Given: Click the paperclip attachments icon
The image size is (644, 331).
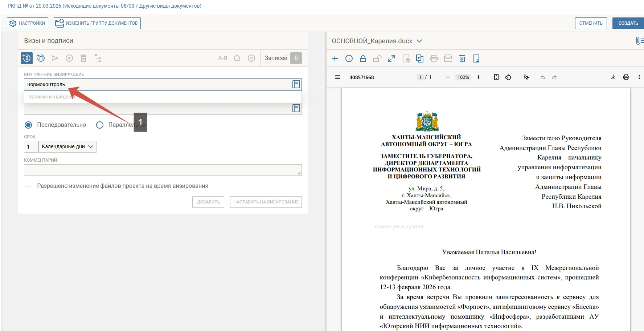Looking at the screenshot, I should [x=639, y=41].
